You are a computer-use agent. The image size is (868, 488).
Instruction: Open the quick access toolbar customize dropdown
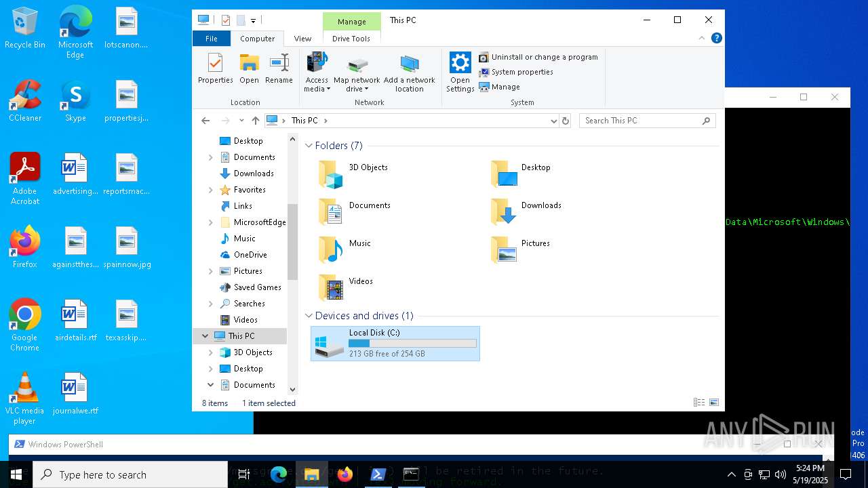pyautogui.click(x=253, y=20)
